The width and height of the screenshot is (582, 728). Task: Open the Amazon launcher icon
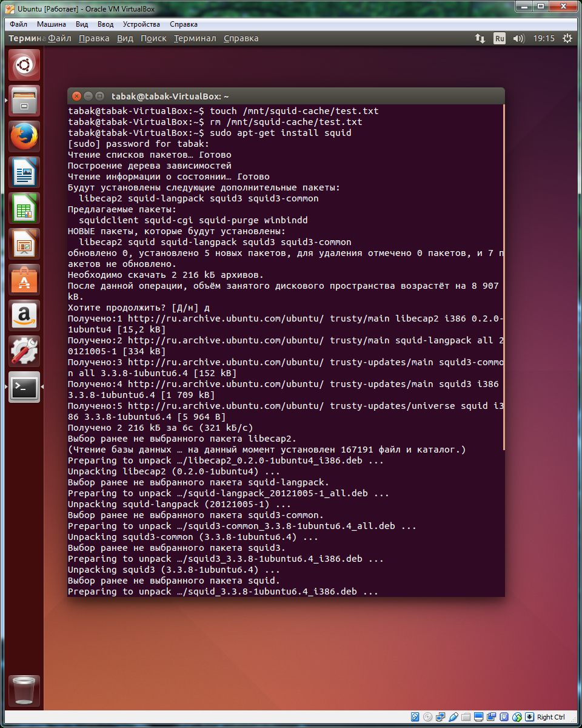coord(24,315)
